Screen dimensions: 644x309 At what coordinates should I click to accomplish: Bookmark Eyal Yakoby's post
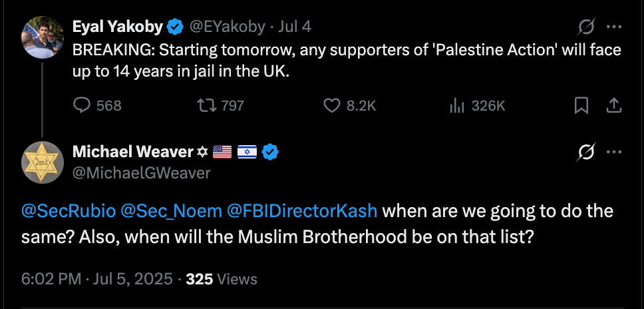581,105
